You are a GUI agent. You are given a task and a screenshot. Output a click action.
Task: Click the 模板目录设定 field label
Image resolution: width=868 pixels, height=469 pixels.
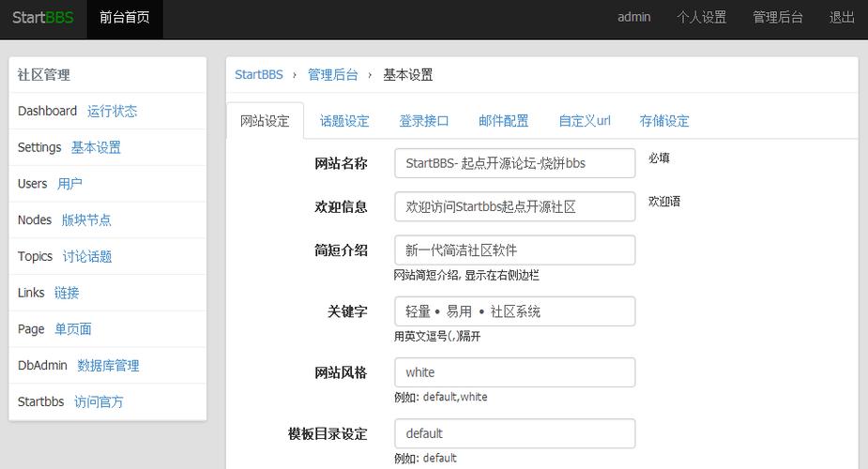[x=327, y=433]
